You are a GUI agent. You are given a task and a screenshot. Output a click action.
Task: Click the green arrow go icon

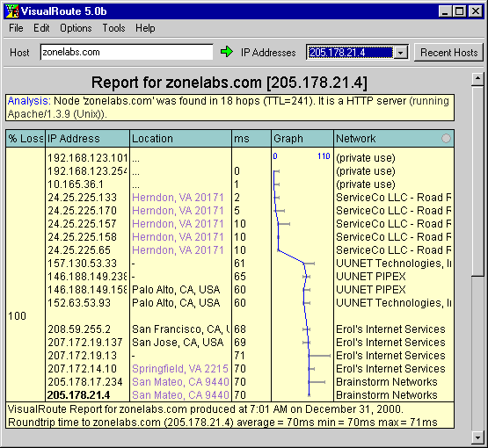point(226,52)
